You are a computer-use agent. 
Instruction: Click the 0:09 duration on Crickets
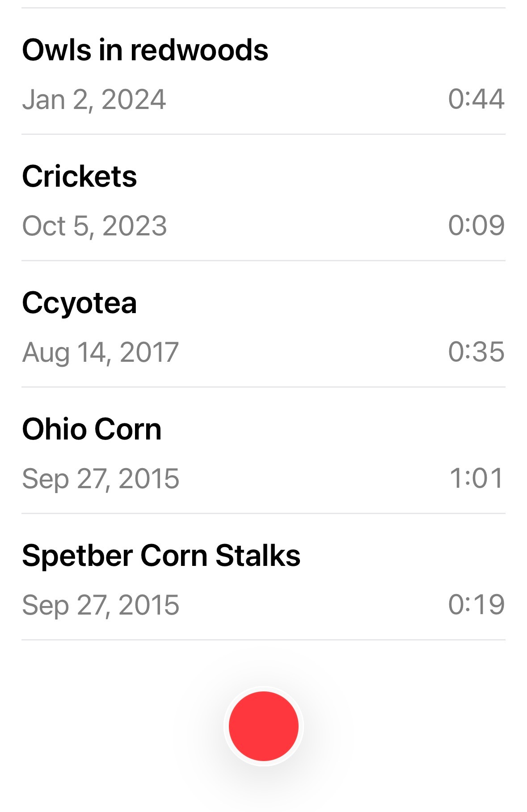pos(476,225)
